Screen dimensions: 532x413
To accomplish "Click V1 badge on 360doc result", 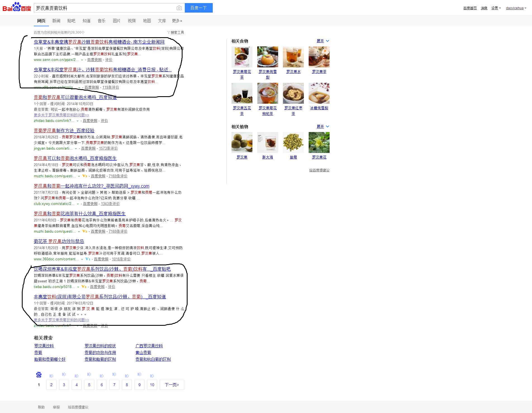I will pyautogui.click(x=88, y=259).
